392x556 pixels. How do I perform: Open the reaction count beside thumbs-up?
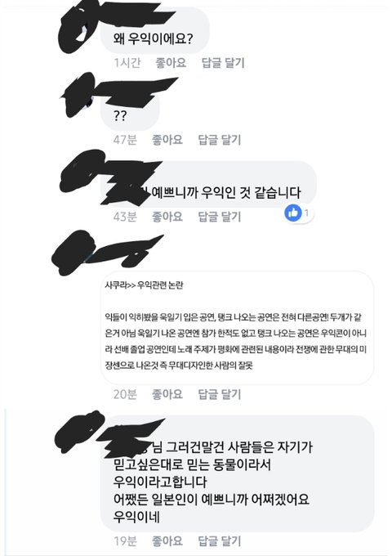tap(307, 213)
